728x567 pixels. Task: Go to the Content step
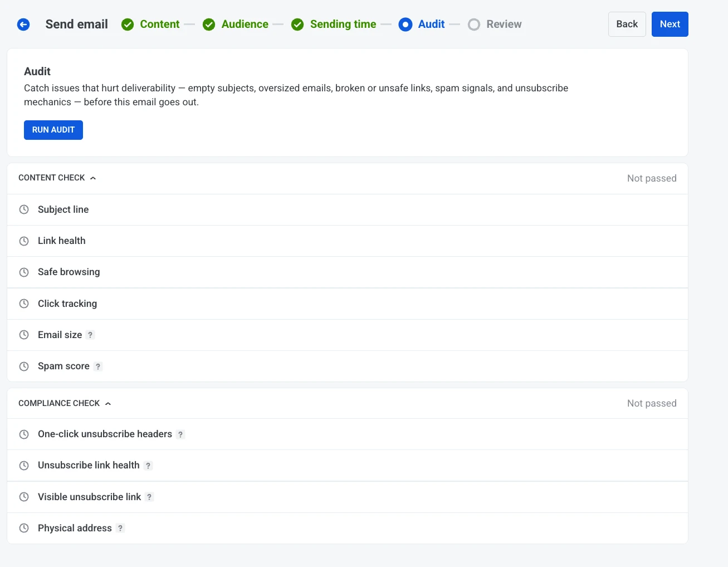[160, 24]
